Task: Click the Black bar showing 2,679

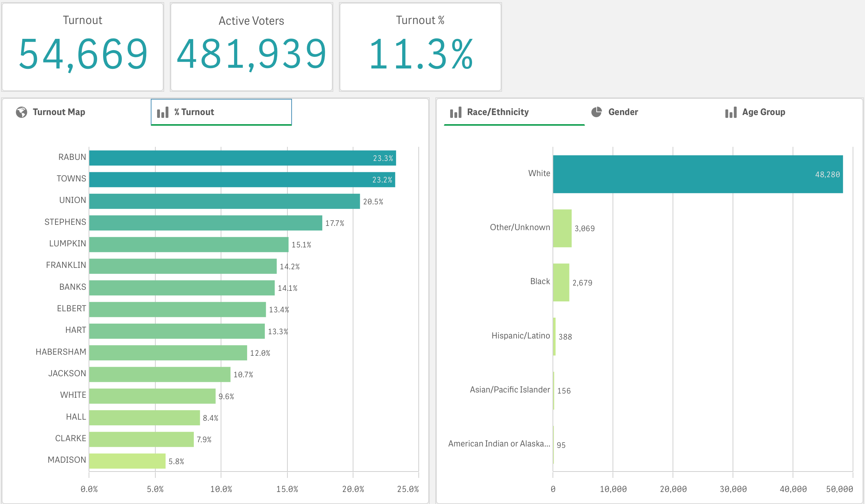Action: click(561, 282)
